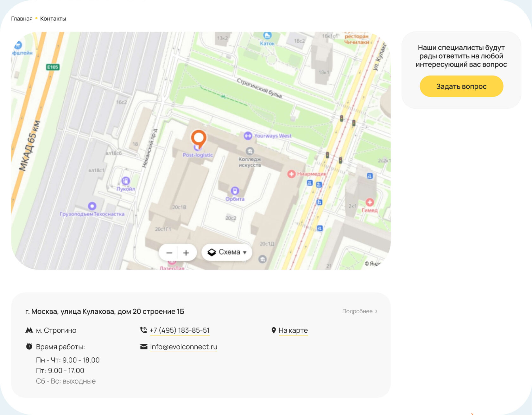Call the phone number +7 (495) 183-85-51
The height and width of the screenshot is (415, 532).
coord(180,330)
